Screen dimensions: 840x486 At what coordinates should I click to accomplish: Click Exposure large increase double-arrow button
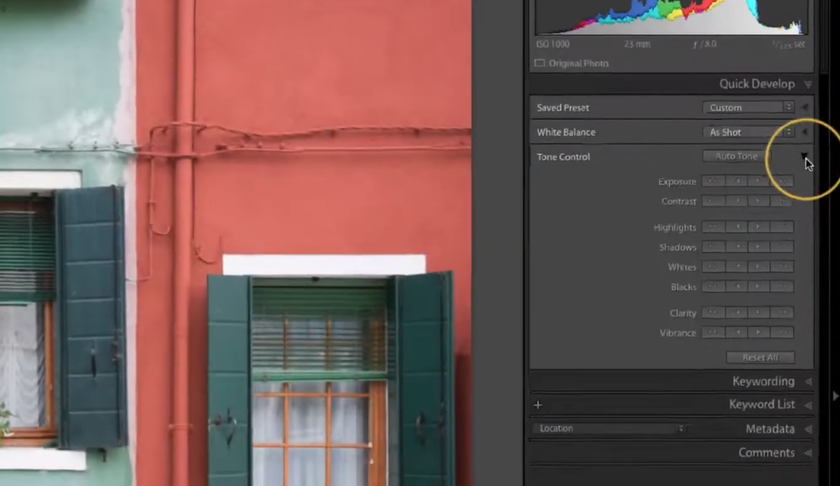782,181
